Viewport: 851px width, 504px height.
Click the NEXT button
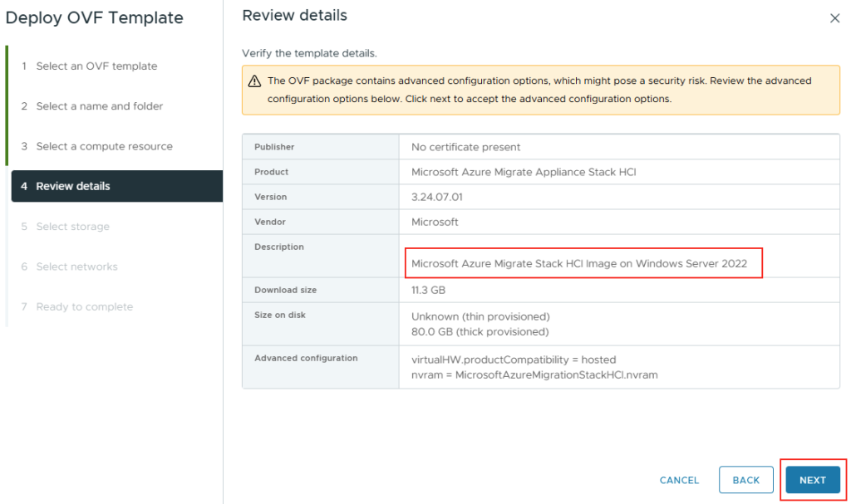click(813, 480)
